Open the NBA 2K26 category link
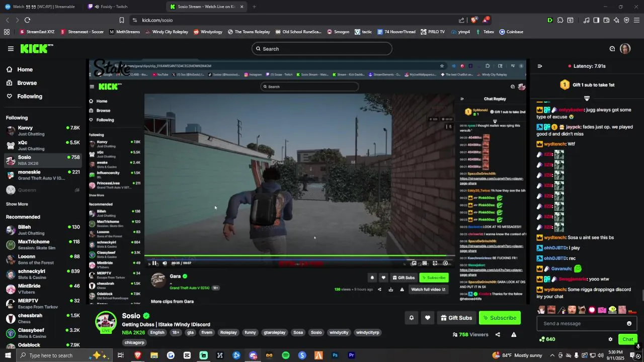This screenshot has width=644, height=362. point(133,332)
